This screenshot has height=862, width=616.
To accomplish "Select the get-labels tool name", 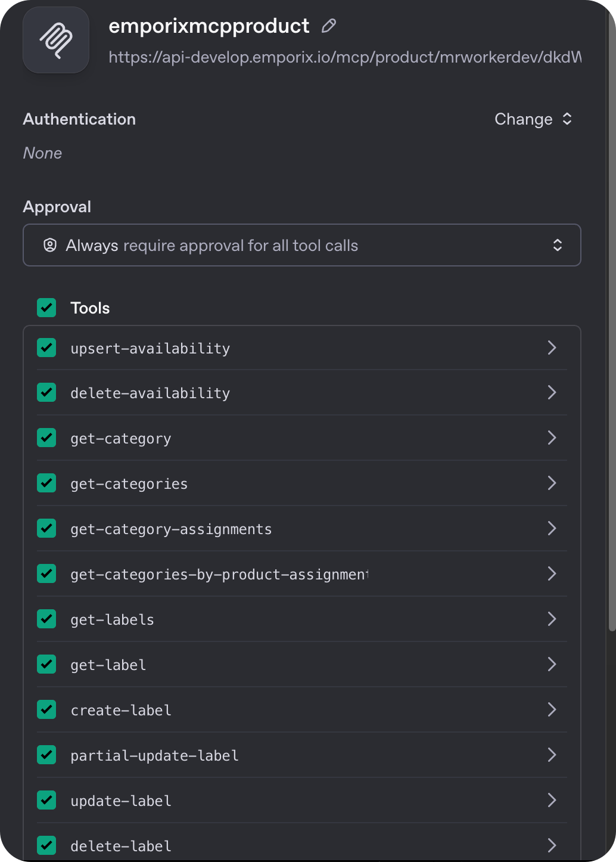I will point(112,620).
